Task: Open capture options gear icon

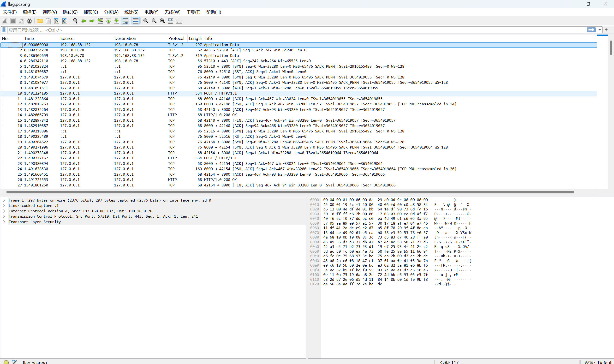Action: click(x=30, y=21)
